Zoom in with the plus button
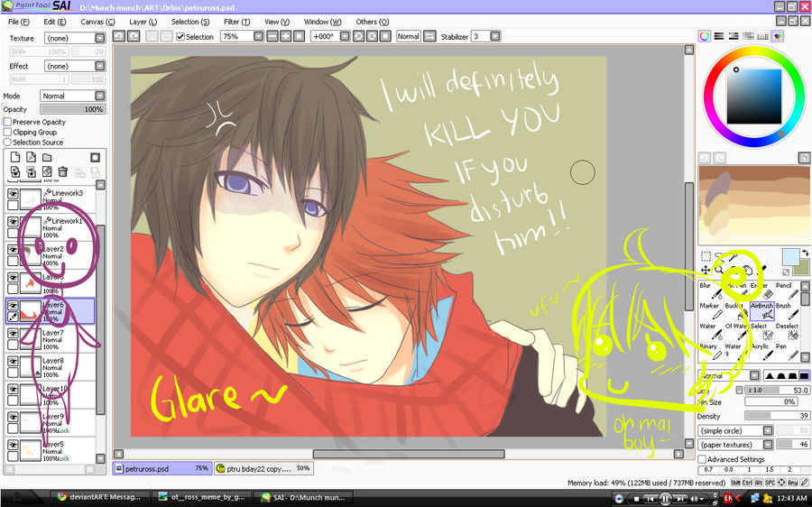812x507 pixels. tap(285, 36)
